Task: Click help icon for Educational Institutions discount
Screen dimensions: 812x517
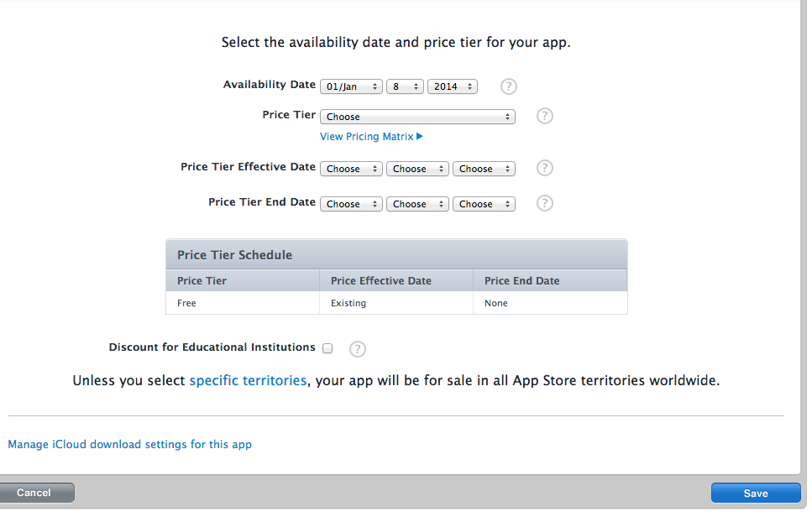Action: (x=358, y=349)
